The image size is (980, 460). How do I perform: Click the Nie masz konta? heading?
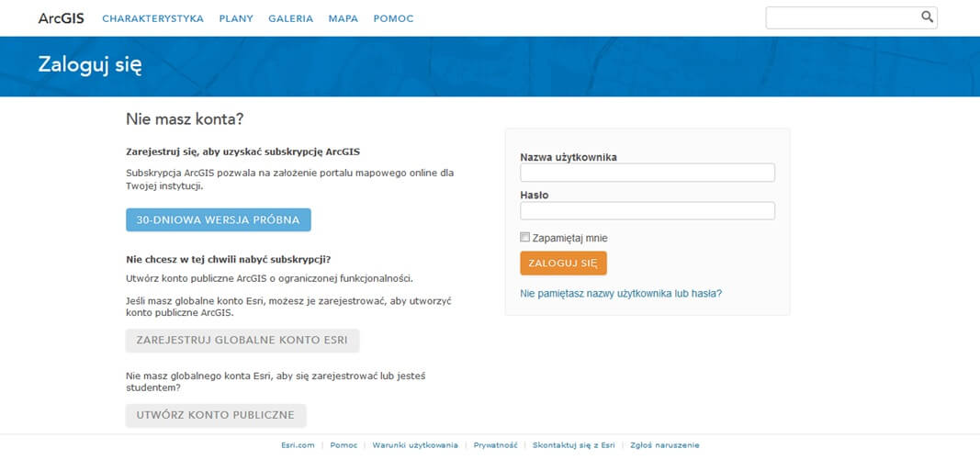point(185,119)
